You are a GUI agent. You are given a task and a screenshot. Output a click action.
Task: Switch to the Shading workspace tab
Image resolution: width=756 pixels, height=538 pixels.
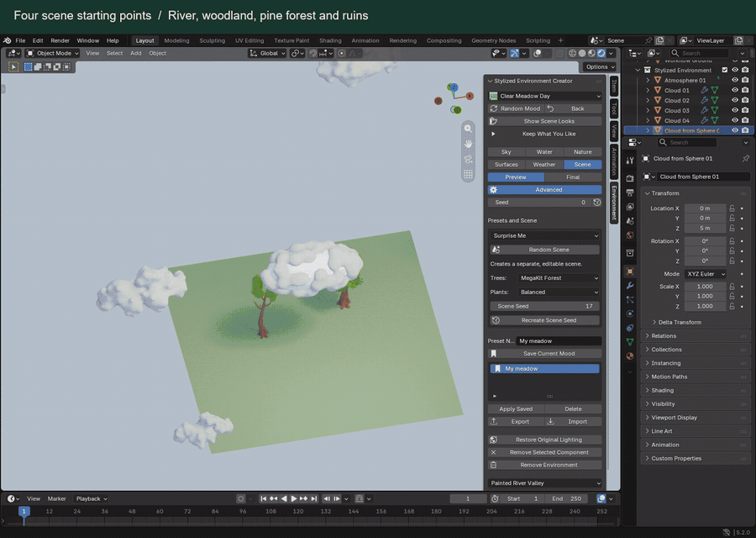pyautogui.click(x=330, y=40)
